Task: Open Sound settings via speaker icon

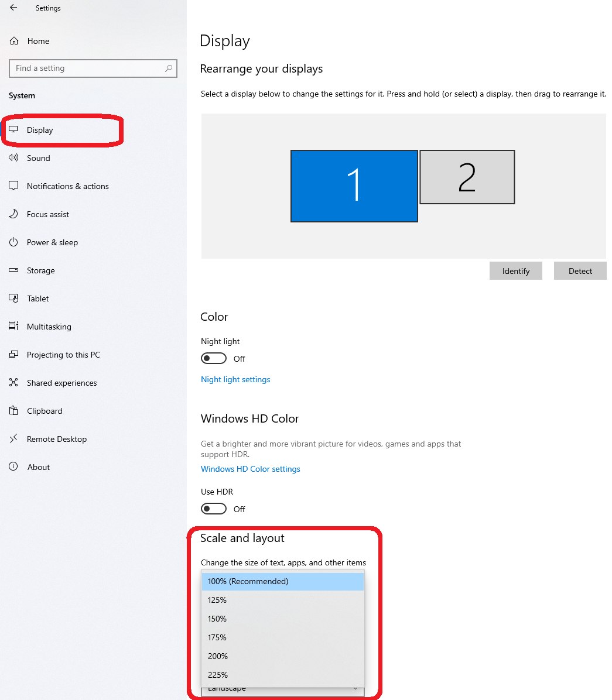Action: 13,157
